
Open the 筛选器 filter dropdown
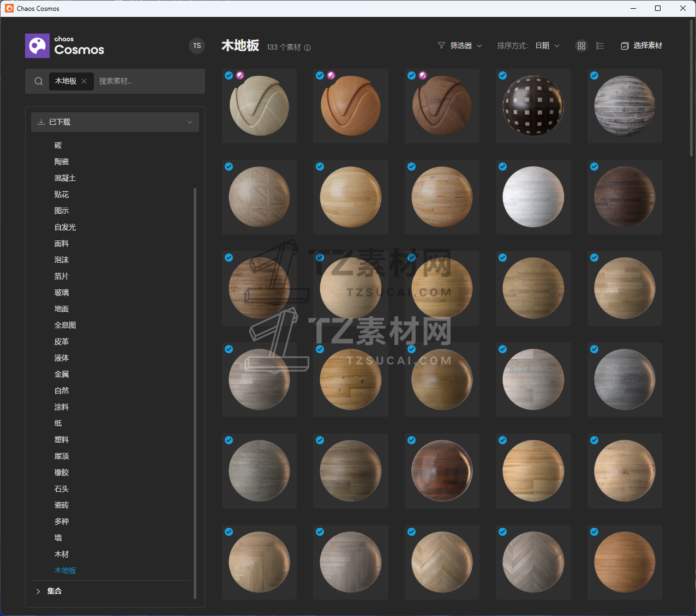point(460,46)
